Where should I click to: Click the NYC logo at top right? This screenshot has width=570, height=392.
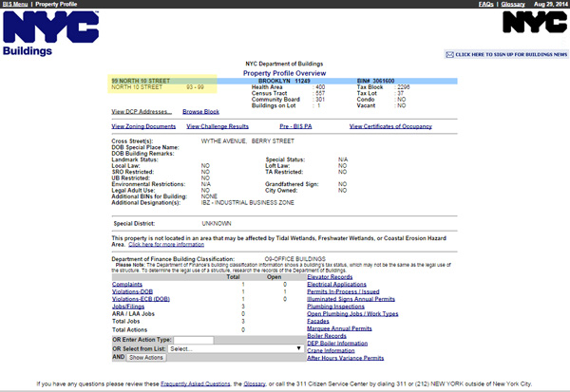527,25
